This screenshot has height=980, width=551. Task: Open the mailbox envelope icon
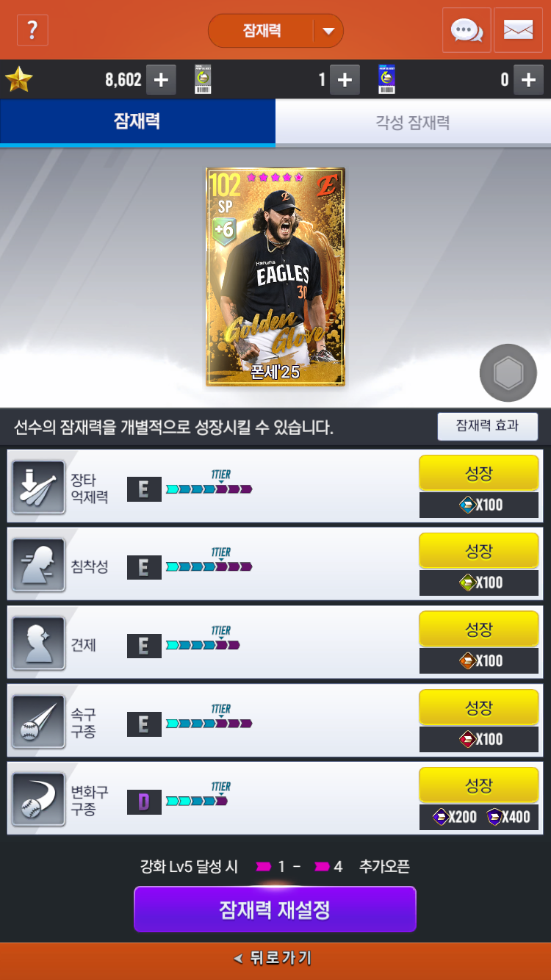click(518, 30)
